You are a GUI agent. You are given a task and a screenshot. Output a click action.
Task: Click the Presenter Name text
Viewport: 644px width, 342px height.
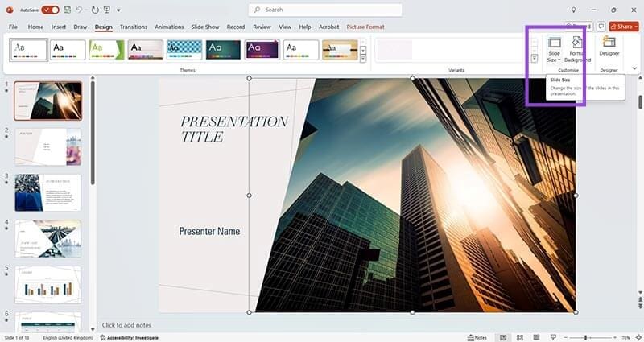[209, 231]
